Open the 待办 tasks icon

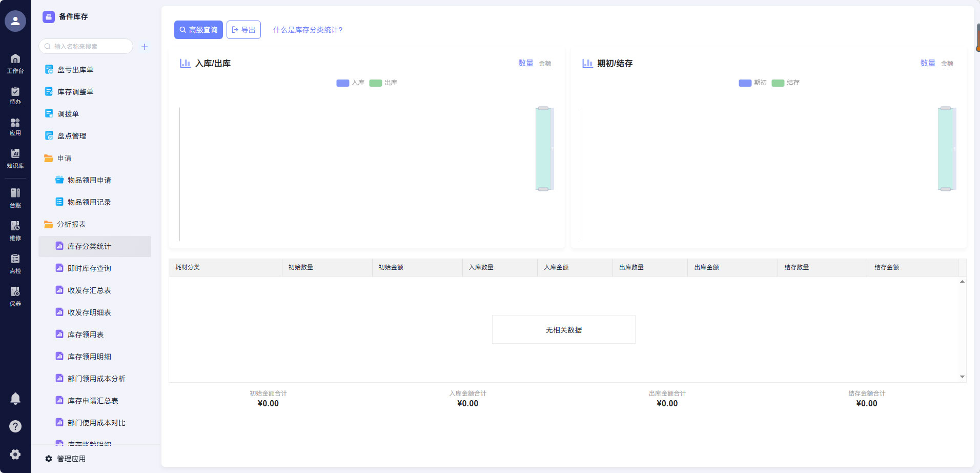[15, 95]
